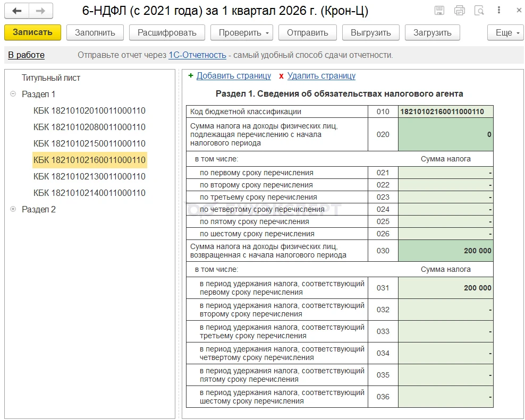Viewport: 525px width, 420px height.
Task: Click the line 032 value cell
Action: (x=446, y=310)
